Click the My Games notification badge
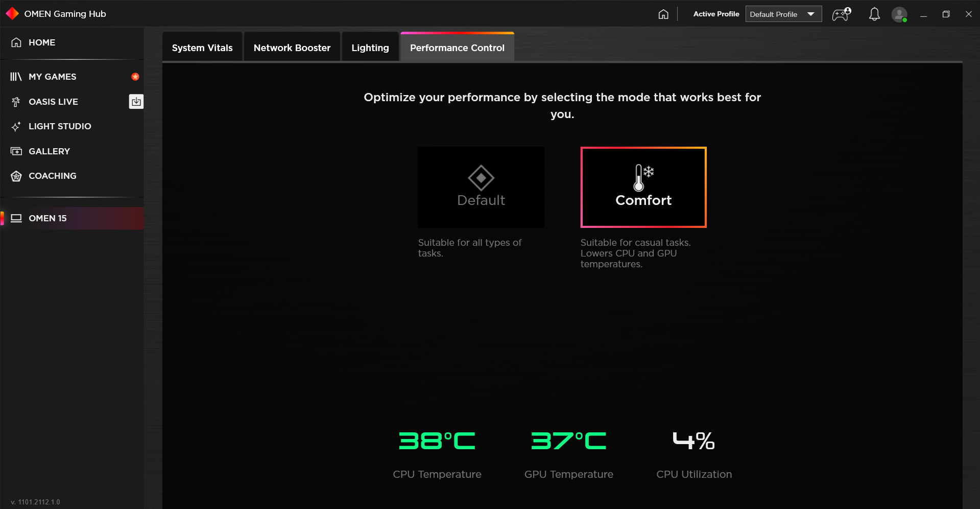This screenshot has width=980, height=509. coord(135,77)
